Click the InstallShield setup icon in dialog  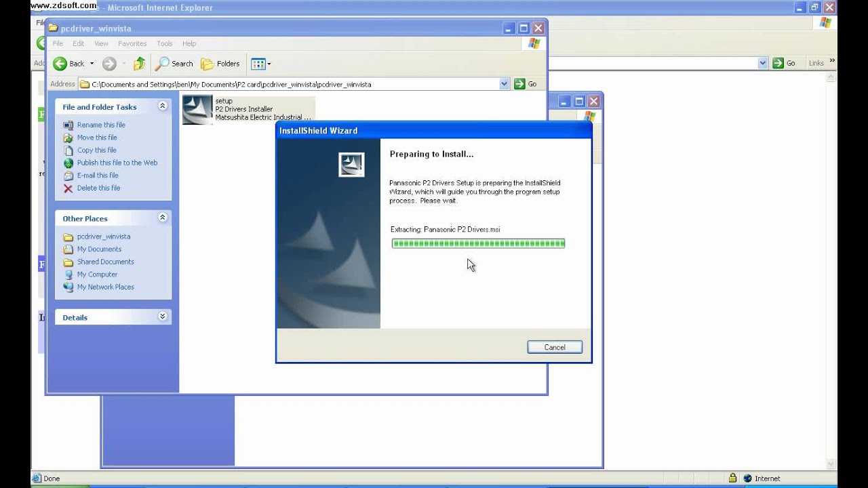tap(351, 165)
